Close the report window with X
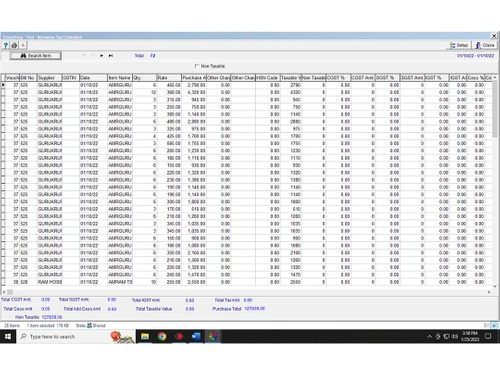 coord(494,36)
